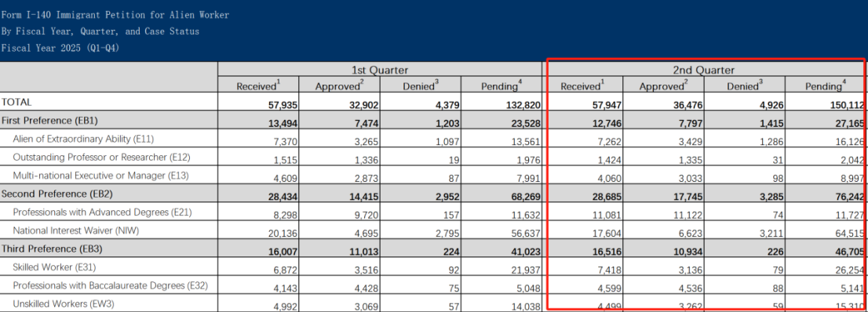
Task: Click the 'Approved' header under 2nd Quarter
Action: (663, 85)
